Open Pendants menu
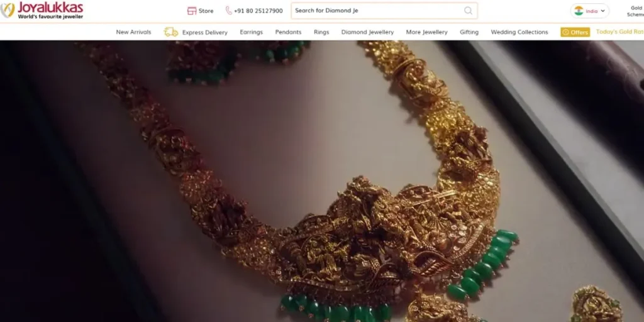This screenshot has width=644, height=322. coord(288,32)
